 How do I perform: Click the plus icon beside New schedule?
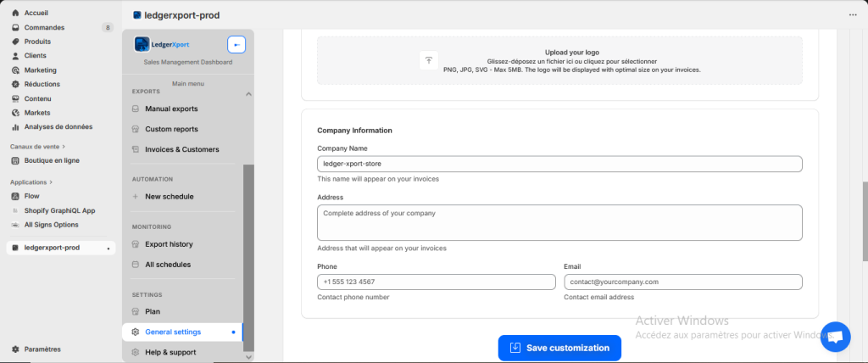click(136, 197)
